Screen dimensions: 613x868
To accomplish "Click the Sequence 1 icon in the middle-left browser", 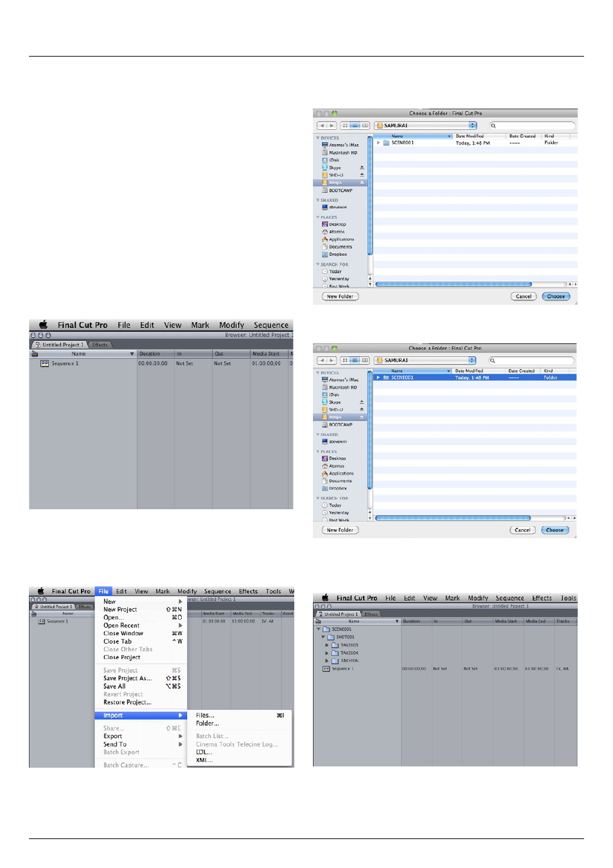I will pos(44,363).
